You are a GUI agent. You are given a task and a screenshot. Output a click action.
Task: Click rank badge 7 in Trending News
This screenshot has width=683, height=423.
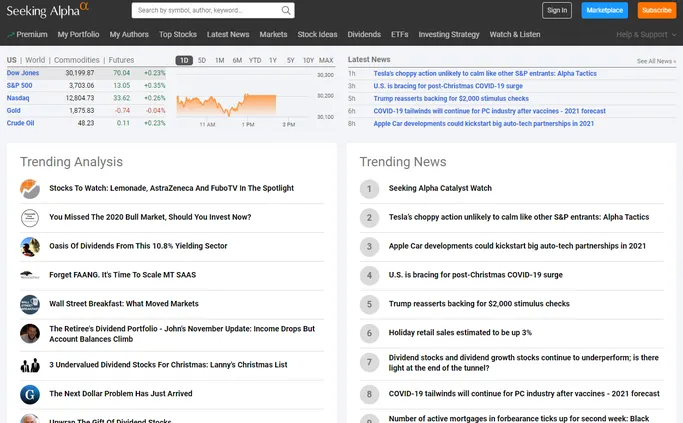369,362
